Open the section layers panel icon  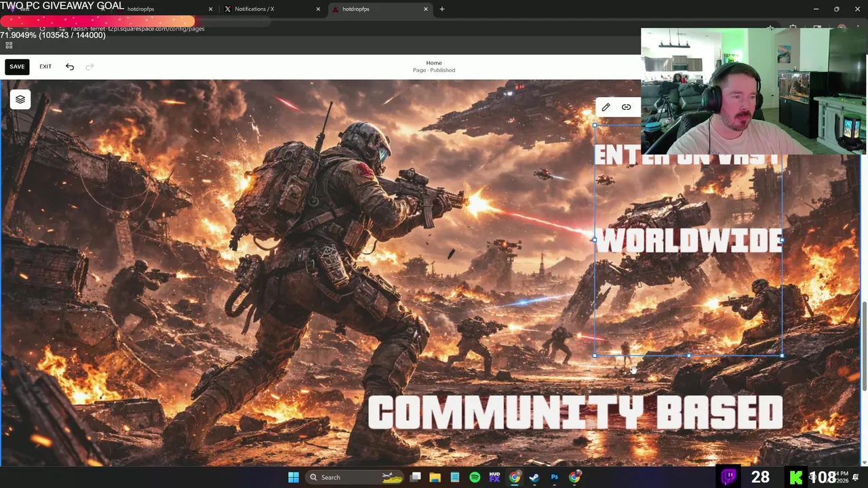click(20, 100)
